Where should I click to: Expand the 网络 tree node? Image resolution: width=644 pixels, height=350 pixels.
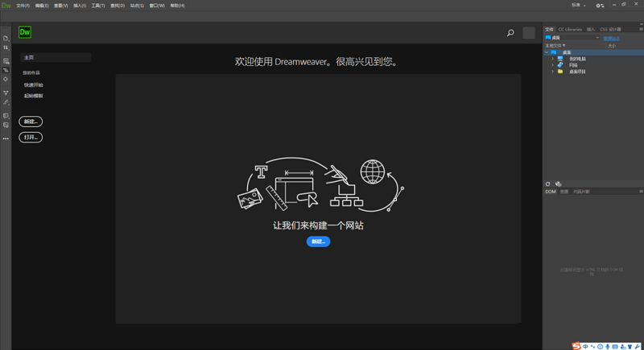click(x=552, y=65)
